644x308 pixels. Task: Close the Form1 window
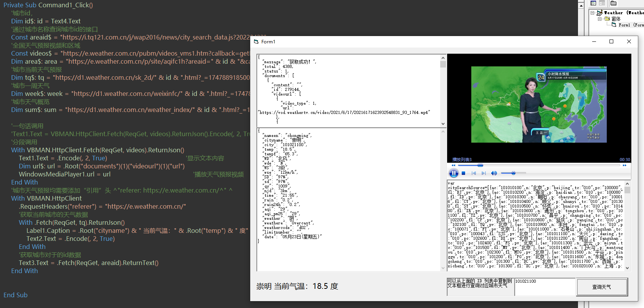coord(629,41)
